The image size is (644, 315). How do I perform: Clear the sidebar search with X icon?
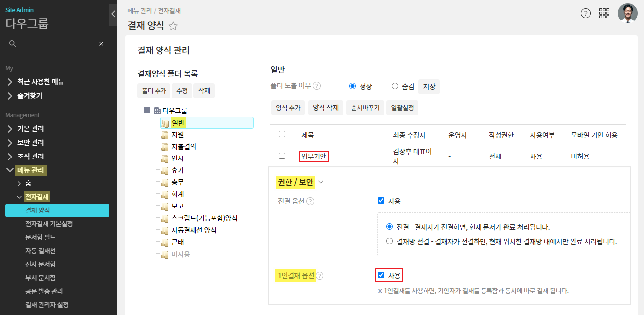click(101, 44)
